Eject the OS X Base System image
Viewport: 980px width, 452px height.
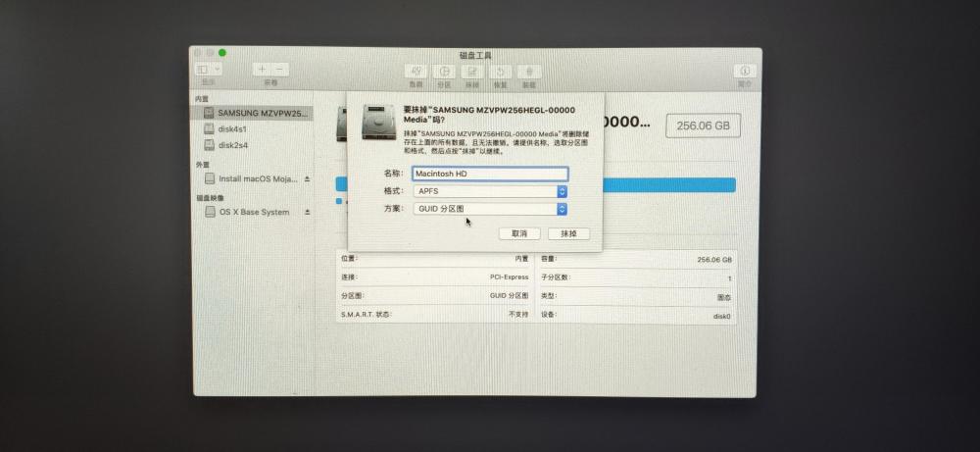click(307, 212)
